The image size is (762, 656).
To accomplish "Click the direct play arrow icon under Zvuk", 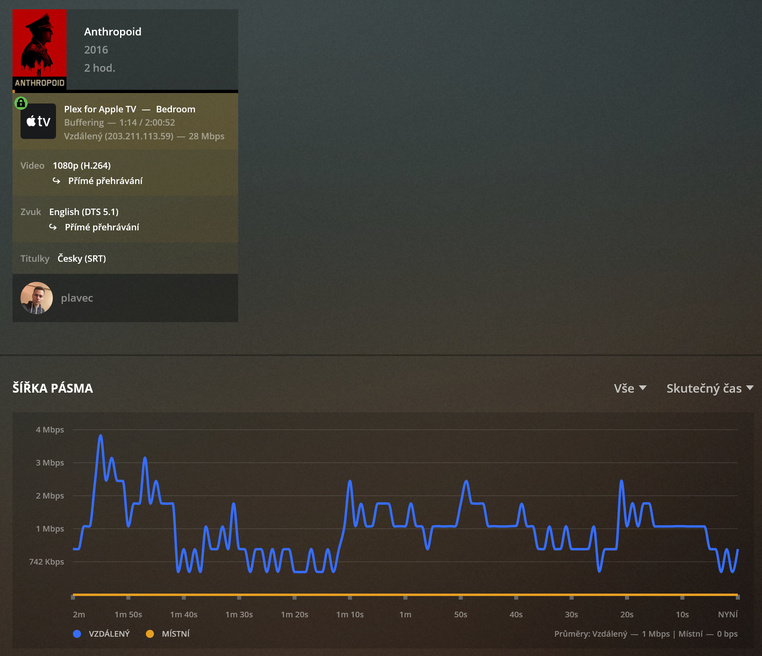I will [x=53, y=227].
